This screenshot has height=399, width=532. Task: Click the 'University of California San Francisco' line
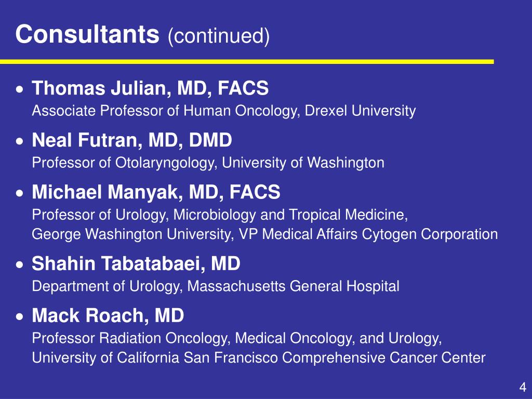coord(259,357)
